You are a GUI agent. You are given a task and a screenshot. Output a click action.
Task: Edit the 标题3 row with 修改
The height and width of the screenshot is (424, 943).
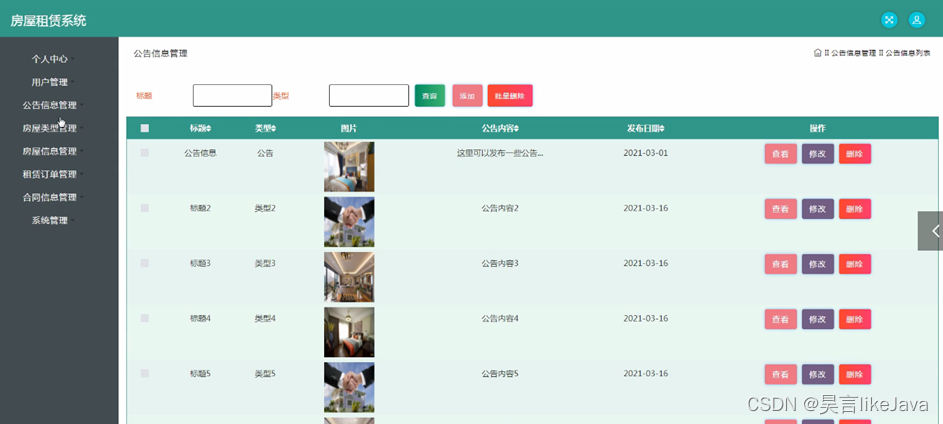click(818, 264)
